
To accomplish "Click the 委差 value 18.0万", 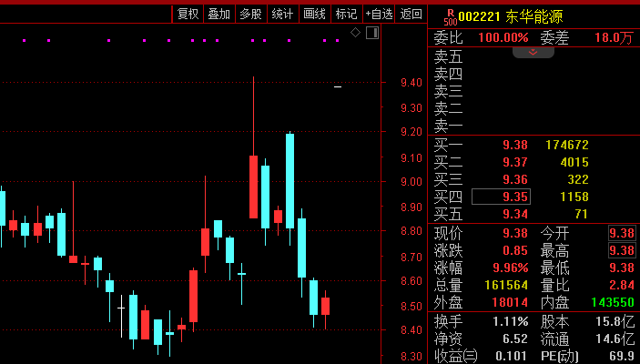I will click(x=614, y=38).
